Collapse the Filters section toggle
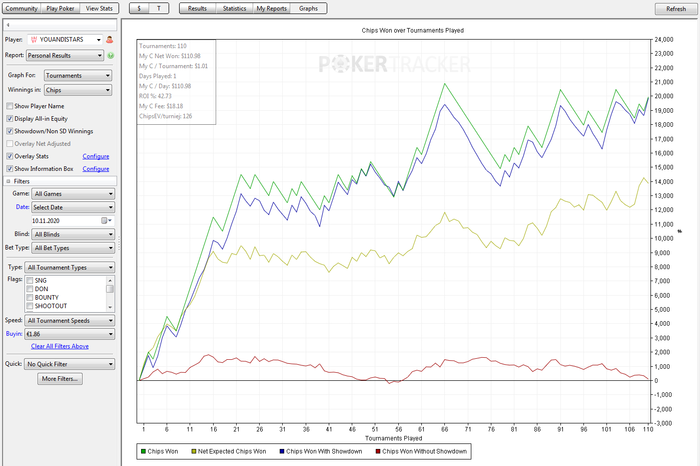 pyautogui.click(x=8, y=181)
